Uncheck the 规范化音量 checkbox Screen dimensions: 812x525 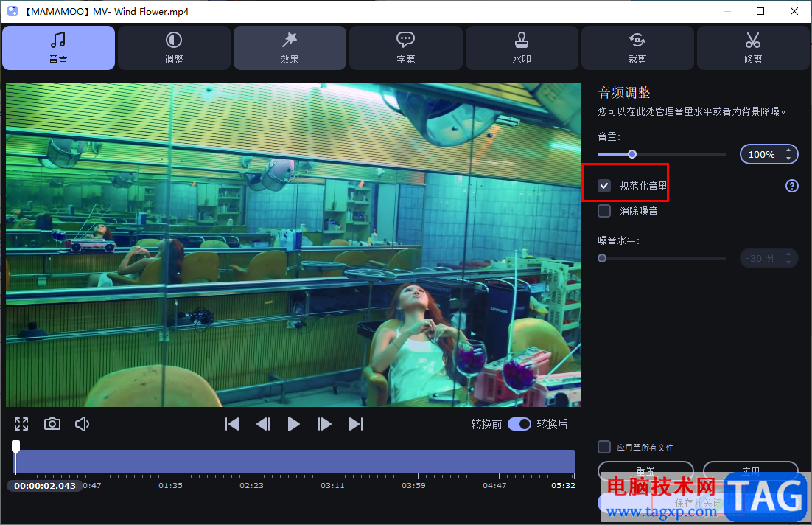604,186
